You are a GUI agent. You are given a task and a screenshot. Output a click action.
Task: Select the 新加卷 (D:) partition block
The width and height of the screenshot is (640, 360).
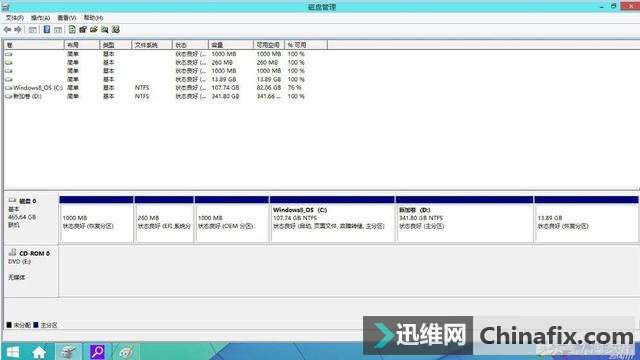point(464,220)
